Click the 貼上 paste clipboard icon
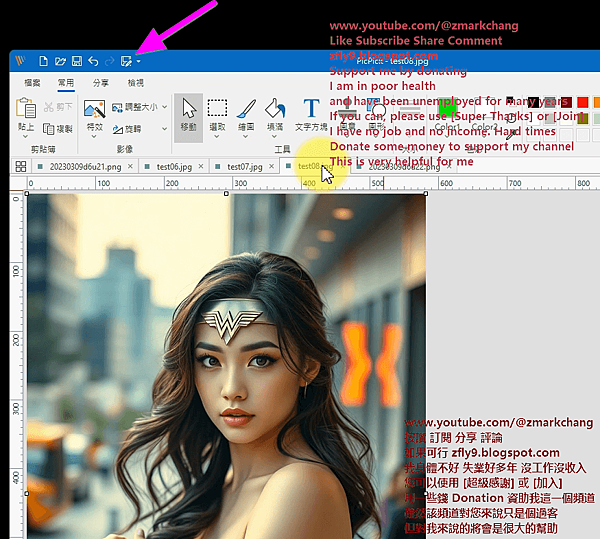600x539 pixels. [26, 107]
